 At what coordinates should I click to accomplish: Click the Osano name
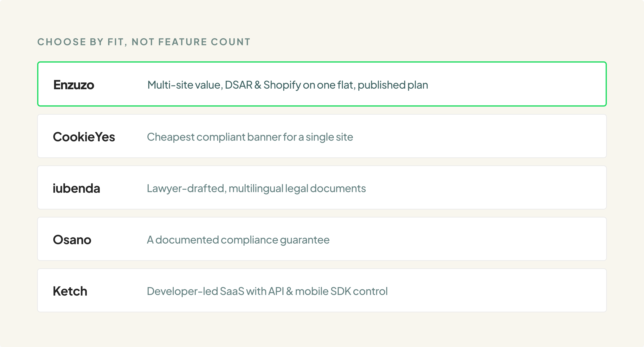[72, 240]
